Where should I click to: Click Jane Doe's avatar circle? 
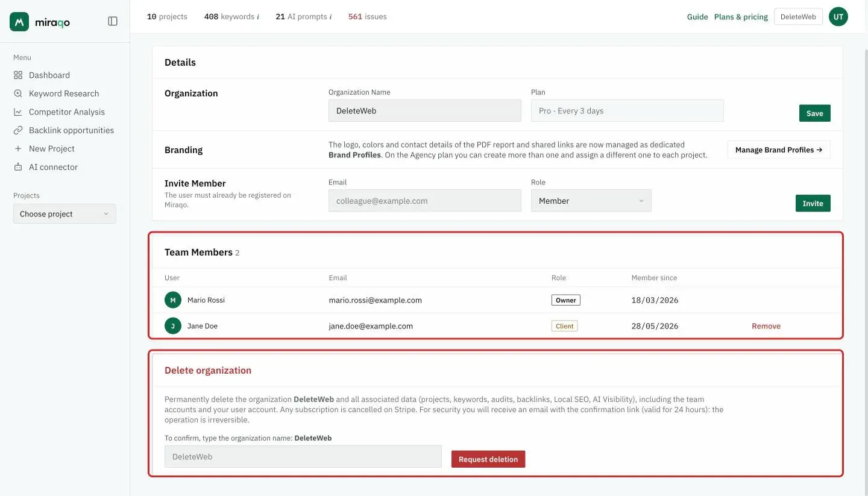point(173,326)
